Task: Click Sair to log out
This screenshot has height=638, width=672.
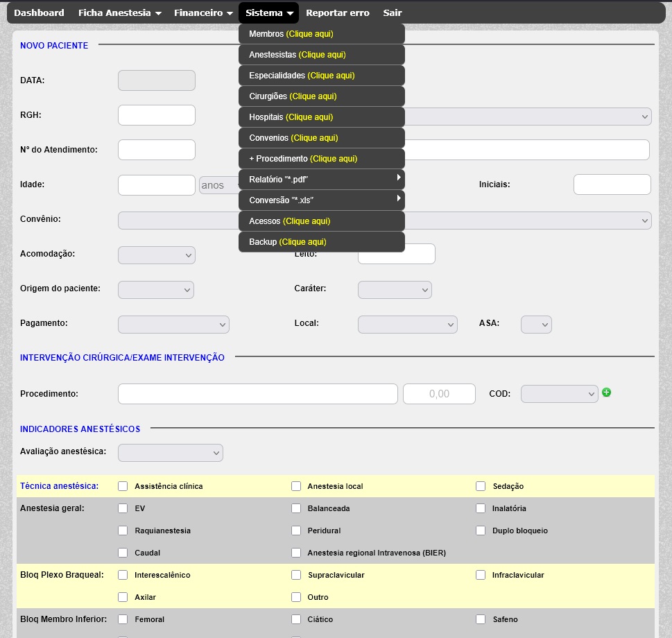Action: (392, 13)
